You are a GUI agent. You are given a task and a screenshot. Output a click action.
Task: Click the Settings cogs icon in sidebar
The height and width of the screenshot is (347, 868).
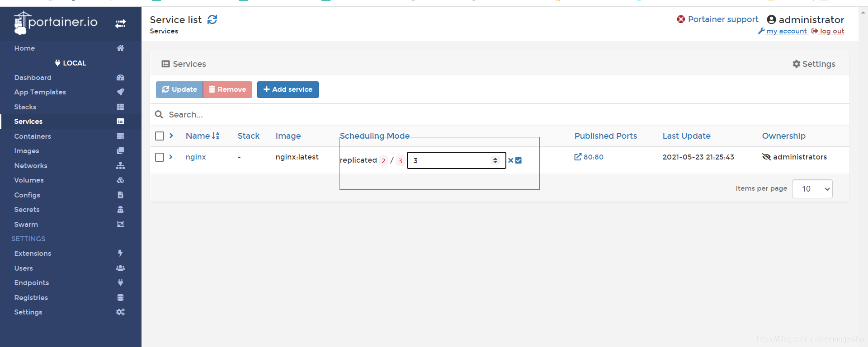point(120,312)
